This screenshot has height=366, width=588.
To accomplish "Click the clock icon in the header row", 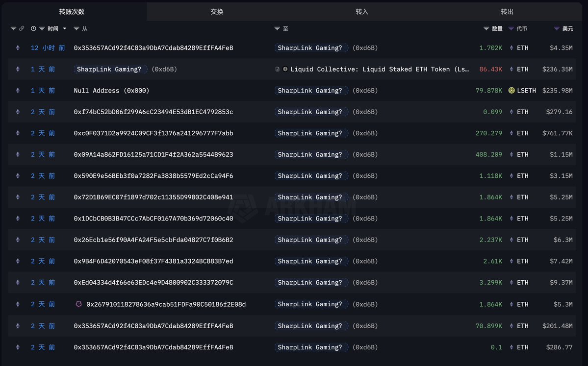I will point(33,28).
